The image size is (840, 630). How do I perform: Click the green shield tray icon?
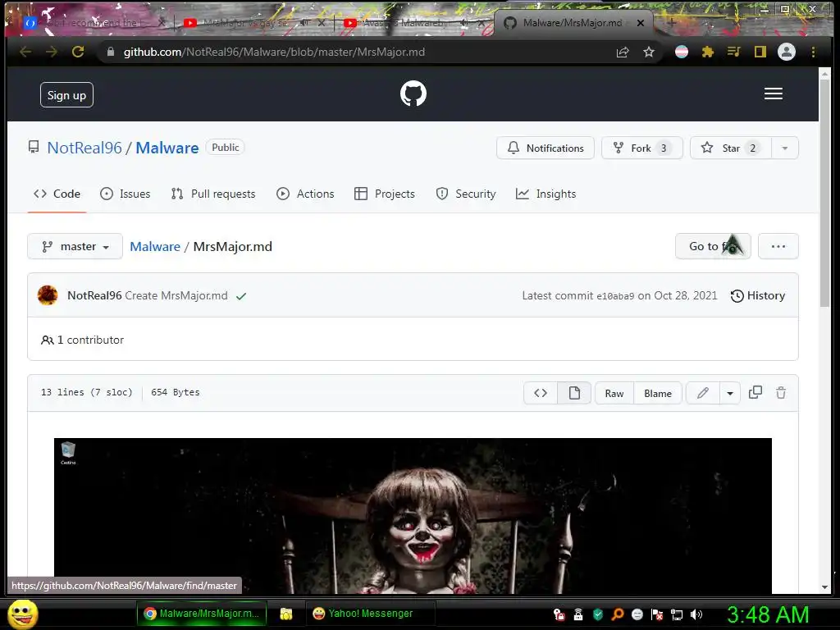tap(598, 614)
